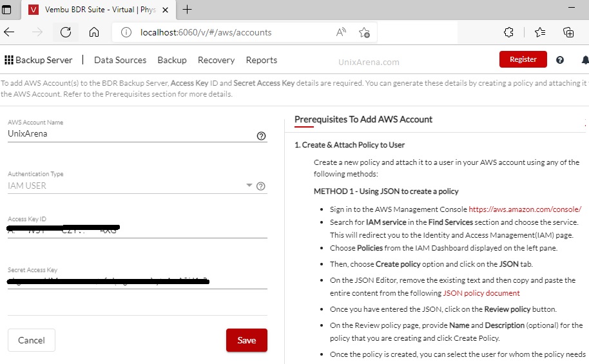This screenshot has height=364, width=589.
Task: Click the Register button
Action: pyautogui.click(x=523, y=59)
